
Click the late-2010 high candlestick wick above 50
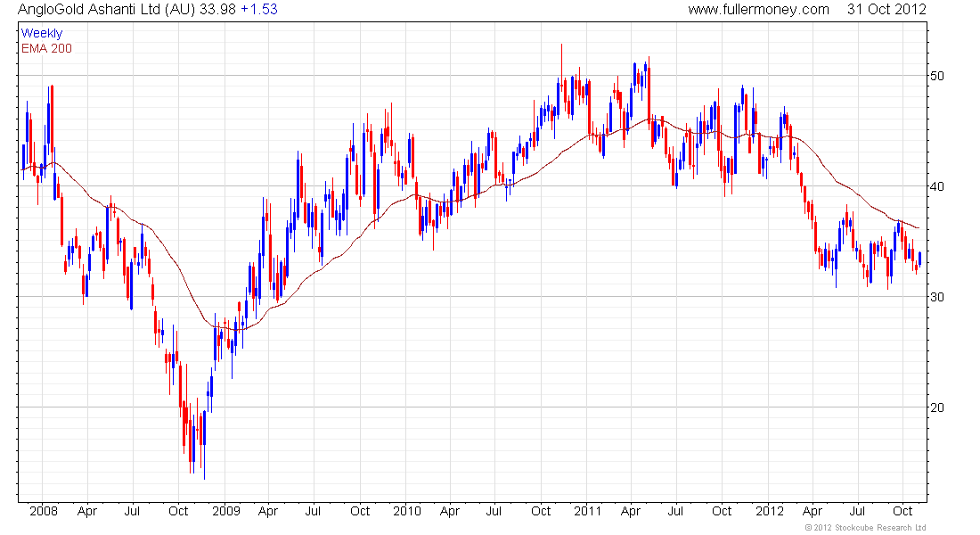(x=561, y=62)
